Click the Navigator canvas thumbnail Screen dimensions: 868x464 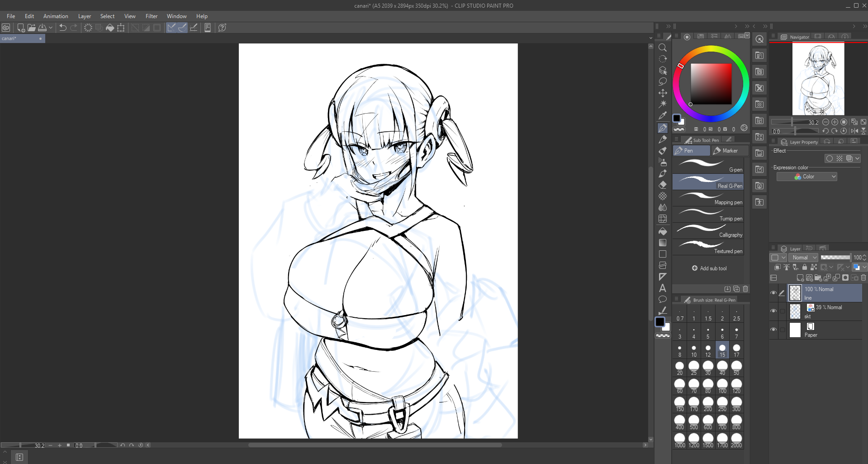click(x=818, y=79)
